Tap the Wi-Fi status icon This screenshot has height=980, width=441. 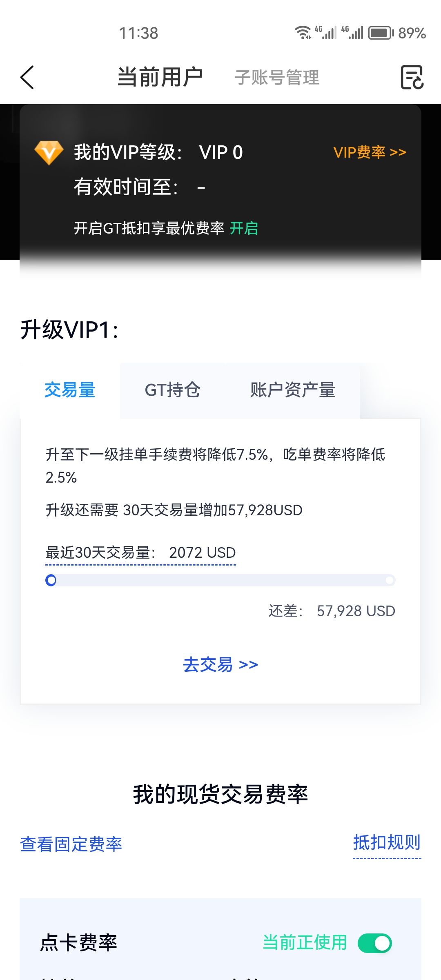point(303,33)
